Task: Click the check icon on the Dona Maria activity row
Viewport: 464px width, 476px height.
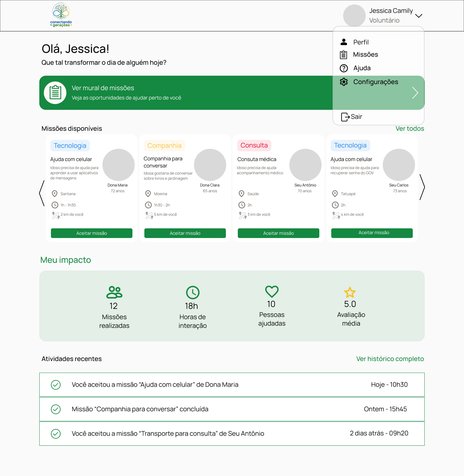Action: (x=56, y=385)
